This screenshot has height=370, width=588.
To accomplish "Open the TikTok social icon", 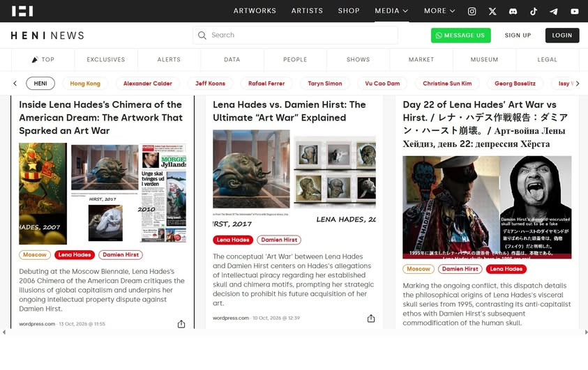I will [x=534, y=11].
